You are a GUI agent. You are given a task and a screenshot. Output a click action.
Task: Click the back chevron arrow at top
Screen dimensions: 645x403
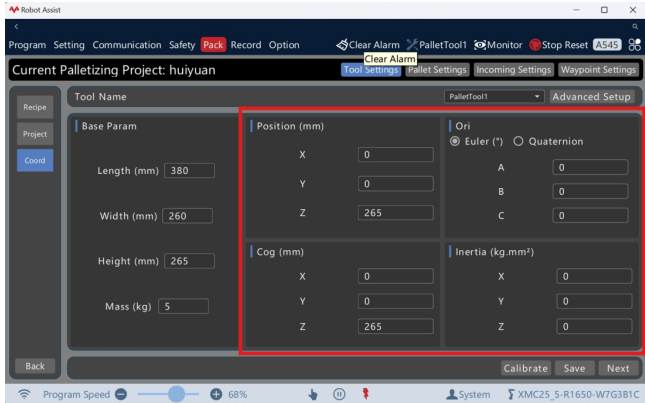coord(16,27)
